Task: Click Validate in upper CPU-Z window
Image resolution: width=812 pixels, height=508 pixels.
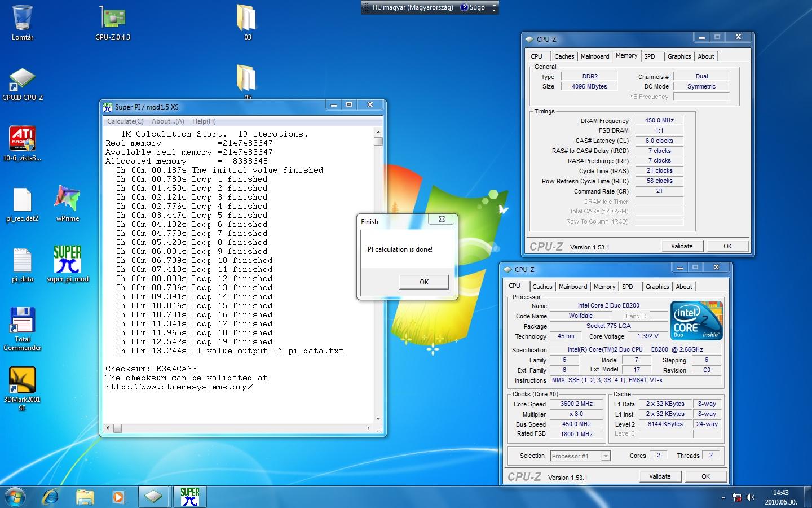Action: [x=682, y=246]
